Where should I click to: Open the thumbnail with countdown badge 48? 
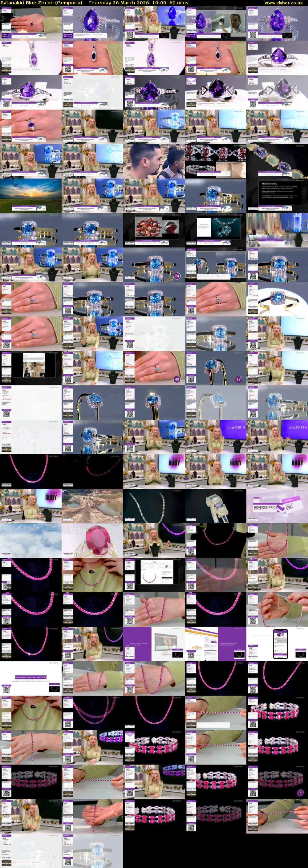[154, 369]
